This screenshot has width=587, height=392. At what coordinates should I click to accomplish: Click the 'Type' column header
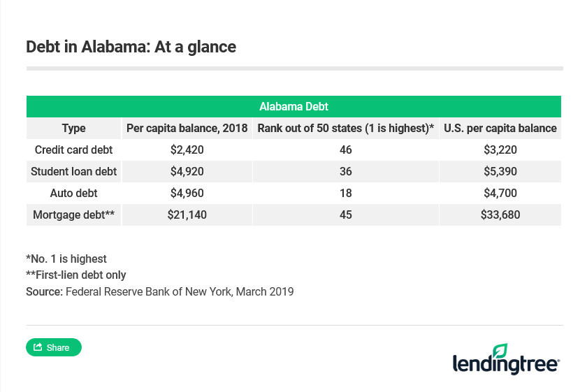coord(73,128)
